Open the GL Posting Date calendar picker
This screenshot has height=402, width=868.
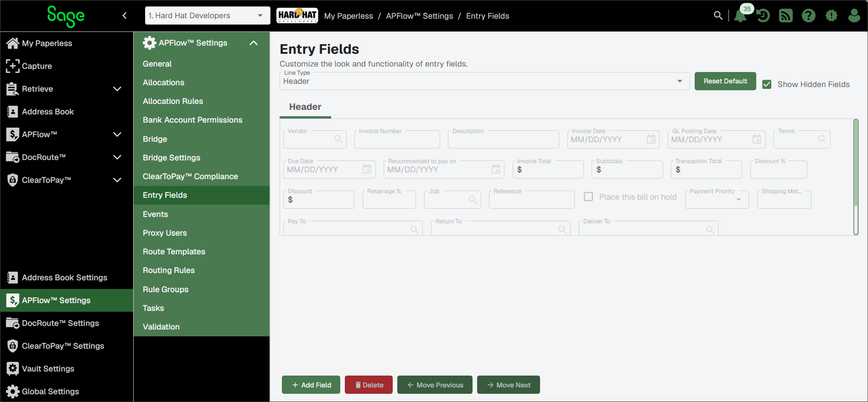[757, 139]
